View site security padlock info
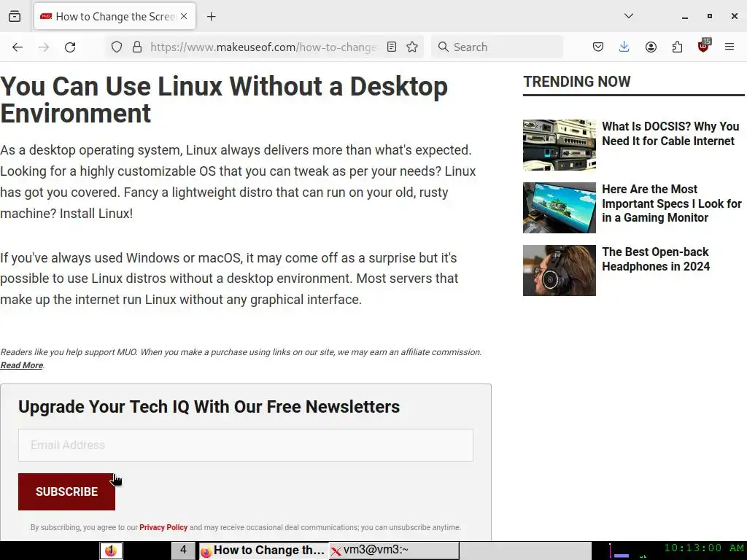The image size is (747, 560). [137, 47]
